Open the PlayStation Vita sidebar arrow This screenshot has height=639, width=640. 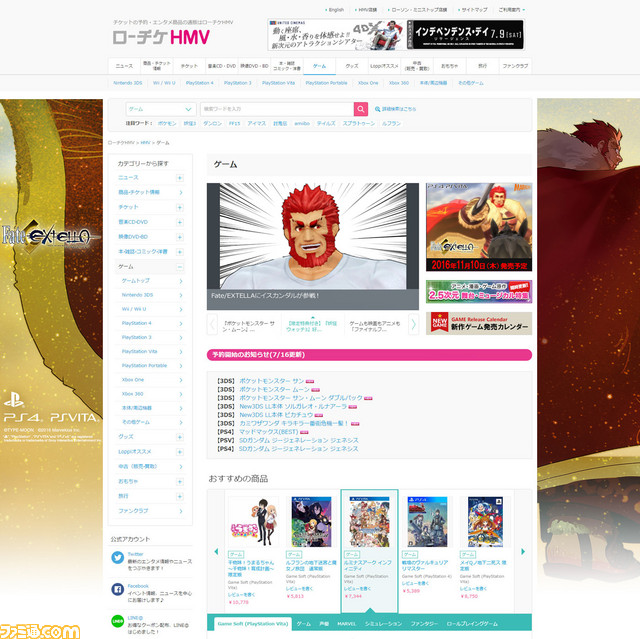[181, 352]
